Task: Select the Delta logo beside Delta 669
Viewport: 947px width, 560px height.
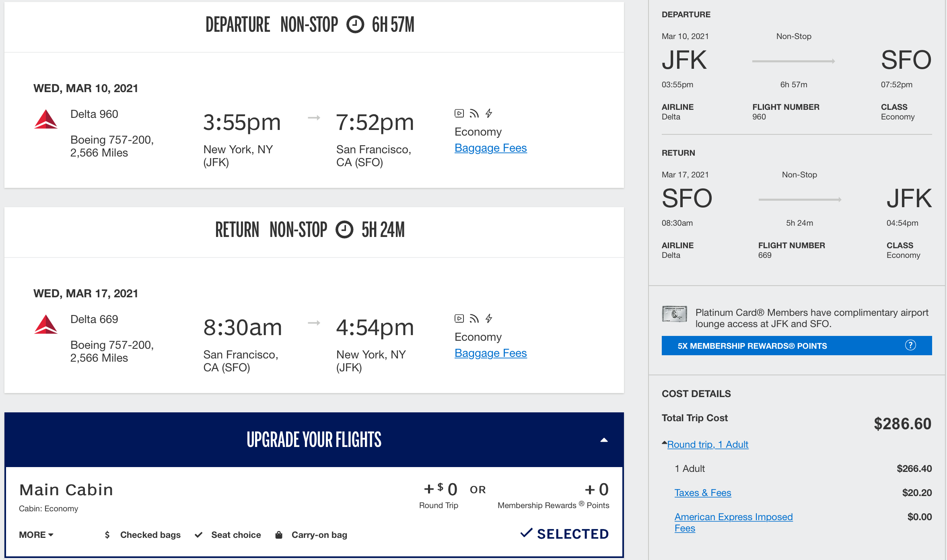Action: [x=45, y=324]
